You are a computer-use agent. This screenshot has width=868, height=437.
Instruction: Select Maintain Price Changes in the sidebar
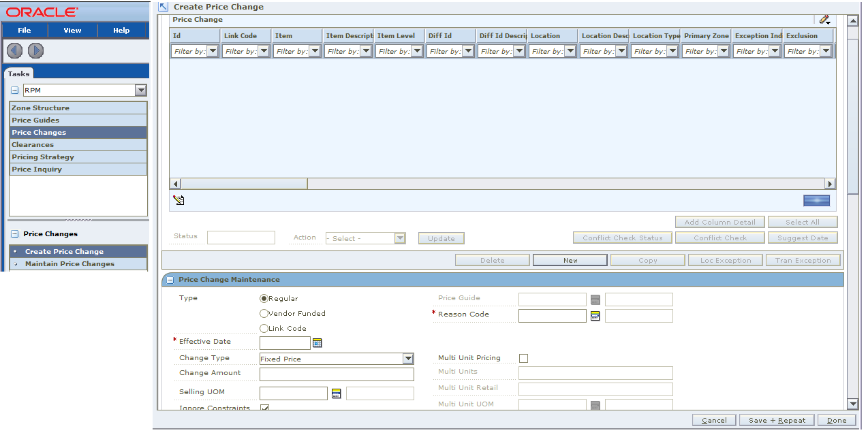pyautogui.click(x=72, y=263)
